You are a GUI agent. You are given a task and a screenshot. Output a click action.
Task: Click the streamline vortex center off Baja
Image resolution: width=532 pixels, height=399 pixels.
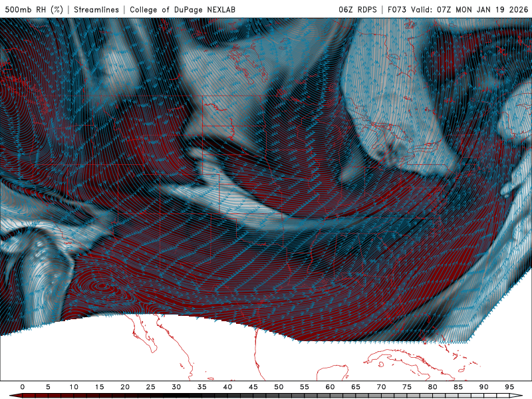[x=102, y=286]
